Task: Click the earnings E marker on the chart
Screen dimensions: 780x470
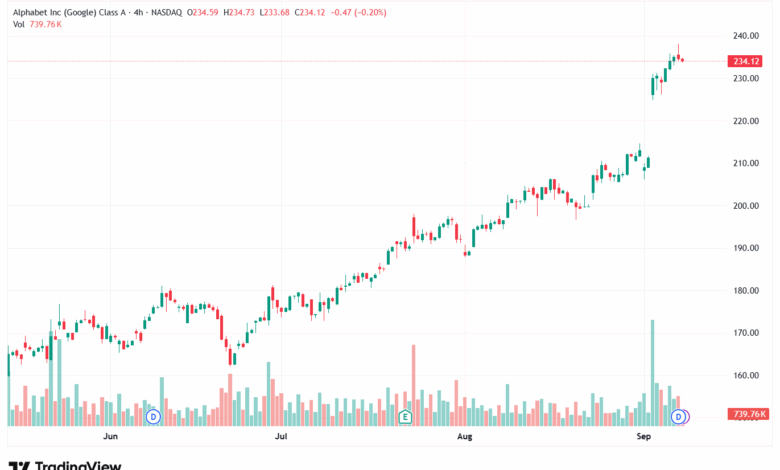Action: (406, 415)
